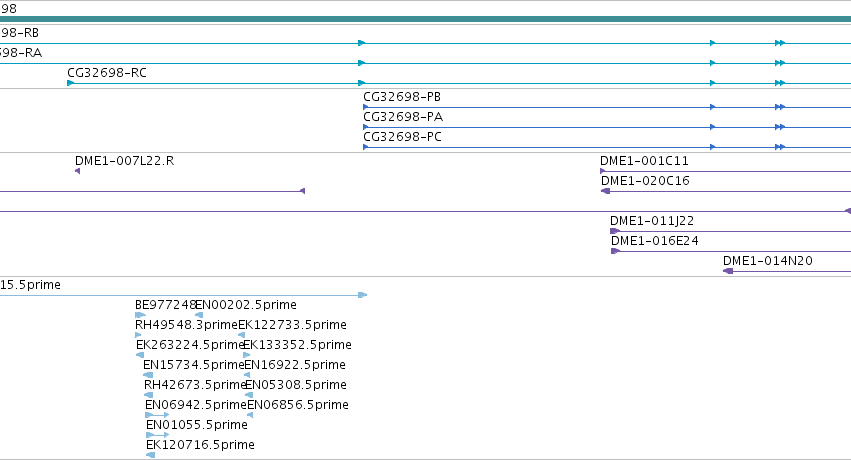Select the CG32698-PB protein feature label

tap(402, 97)
